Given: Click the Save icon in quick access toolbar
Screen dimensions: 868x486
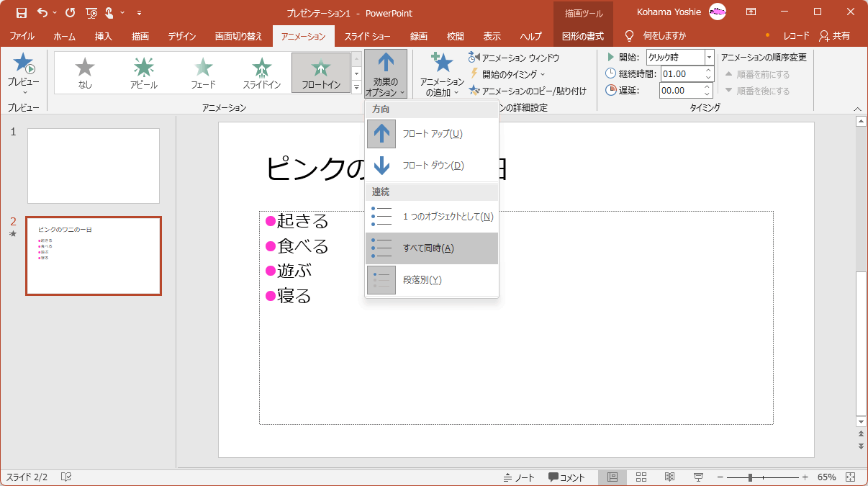Looking at the screenshot, I should (x=22, y=12).
